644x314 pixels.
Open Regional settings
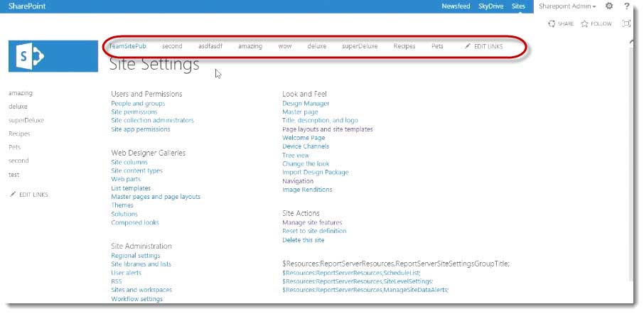click(136, 256)
